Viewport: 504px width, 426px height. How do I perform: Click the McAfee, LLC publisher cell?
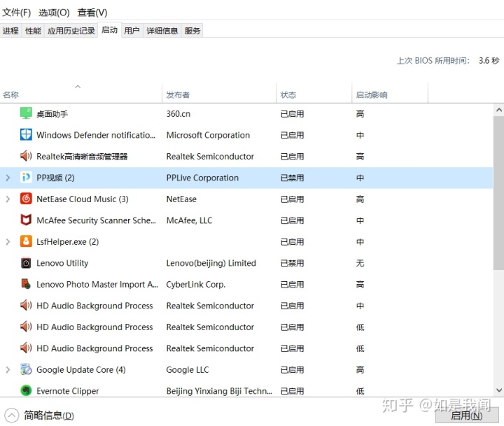click(189, 220)
